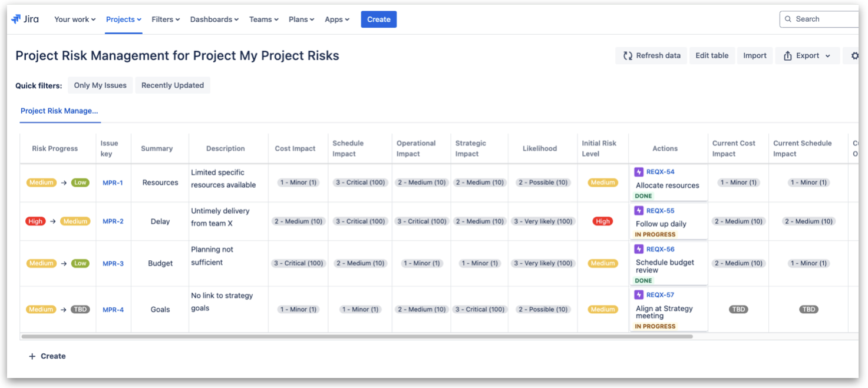Toggle the Recently Updated quick filter
The height and width of the screenshot is (388, 868).
pyautogui.click(x=172, y=85)
